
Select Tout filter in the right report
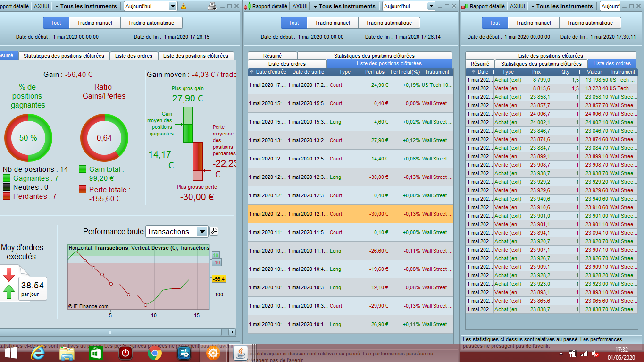click(495, 23)
